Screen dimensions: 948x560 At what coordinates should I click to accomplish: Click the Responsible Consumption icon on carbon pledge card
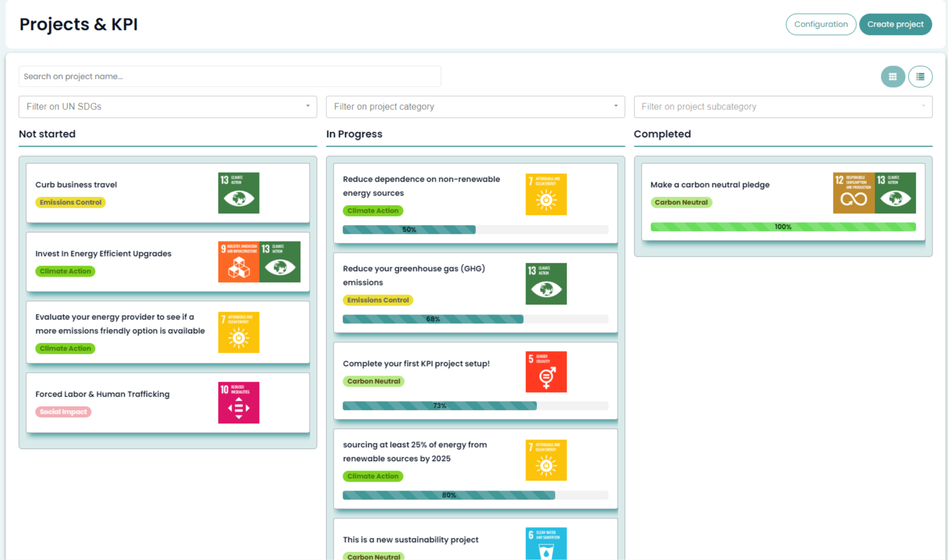coord(853,193)
